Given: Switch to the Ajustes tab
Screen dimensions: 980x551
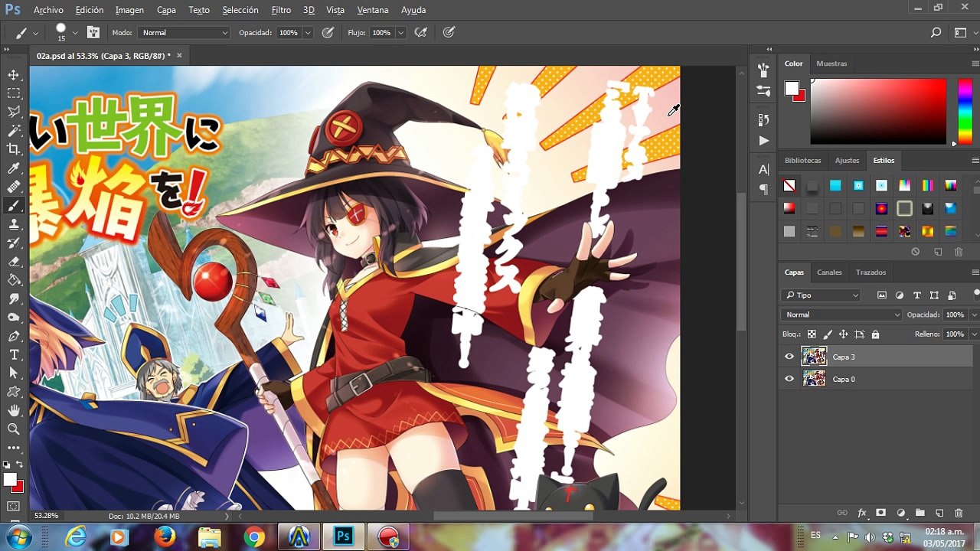Looking at the screenshot, I should click(847, 161).
